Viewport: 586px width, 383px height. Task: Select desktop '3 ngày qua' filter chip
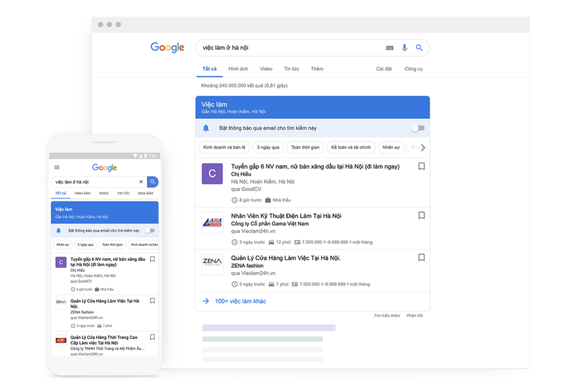coord(268,147)
